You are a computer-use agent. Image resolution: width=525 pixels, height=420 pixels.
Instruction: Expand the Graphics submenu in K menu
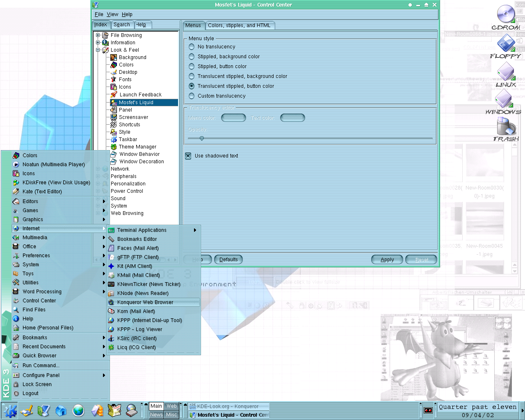[x=60, y=219]
